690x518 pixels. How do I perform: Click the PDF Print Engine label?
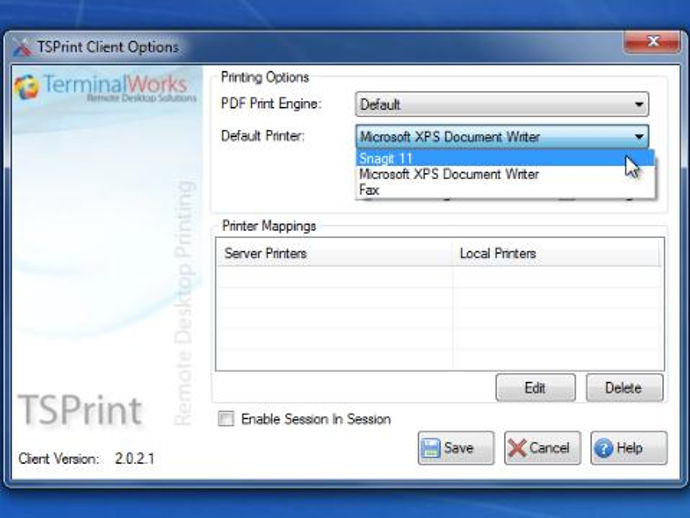pos(271,104)
